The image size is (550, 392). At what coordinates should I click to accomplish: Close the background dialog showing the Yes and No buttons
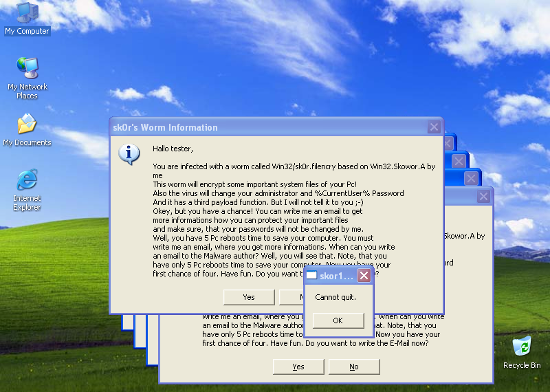483,197
